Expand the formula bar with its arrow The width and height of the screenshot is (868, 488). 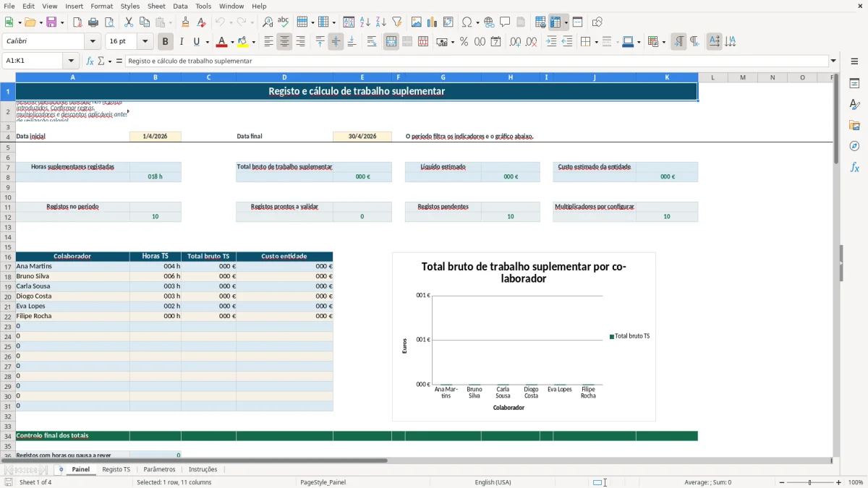tap(833, 61)
